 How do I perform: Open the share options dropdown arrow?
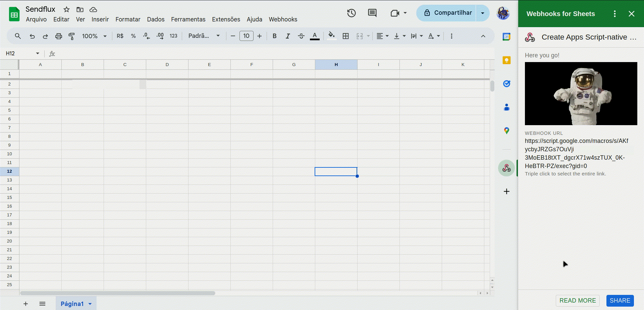pyautogui.click(x=483, y=13)
